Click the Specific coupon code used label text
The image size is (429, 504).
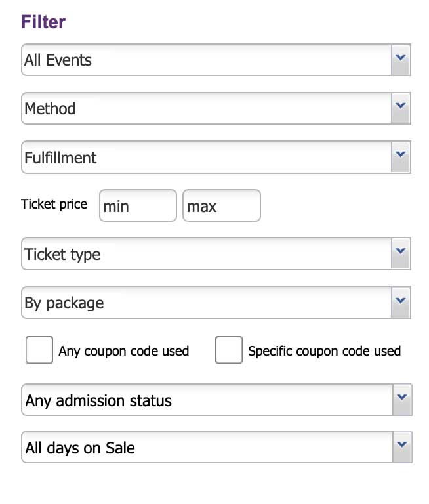pyautogui.click(x=325, y=351)
